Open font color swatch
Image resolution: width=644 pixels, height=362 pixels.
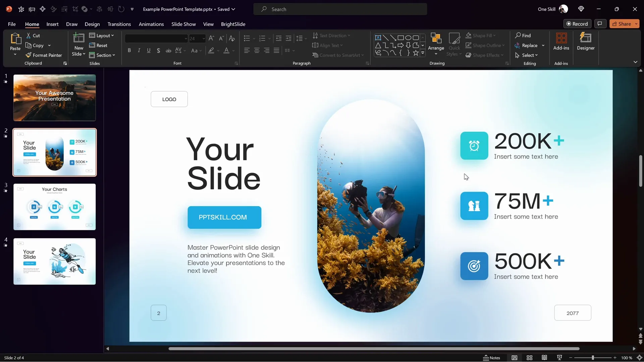point(226,51)
